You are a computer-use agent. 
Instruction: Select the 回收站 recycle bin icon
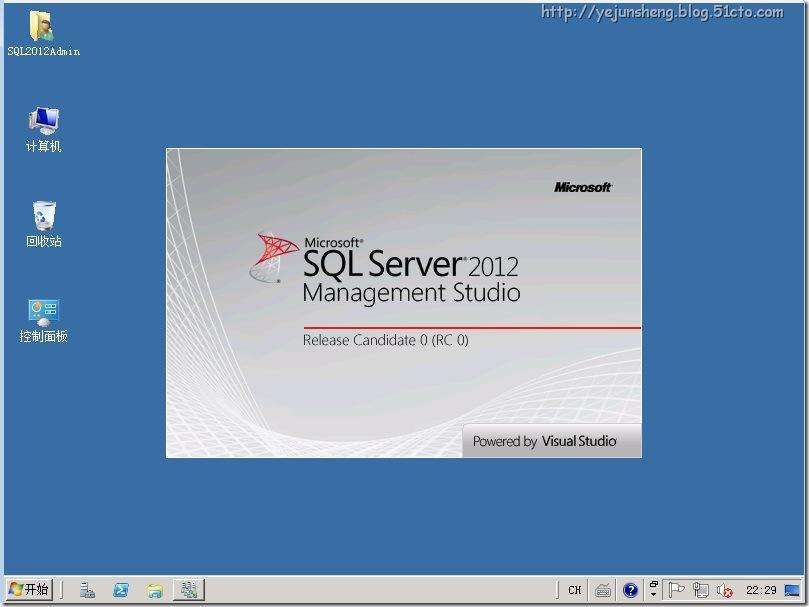tap(43, 223)
